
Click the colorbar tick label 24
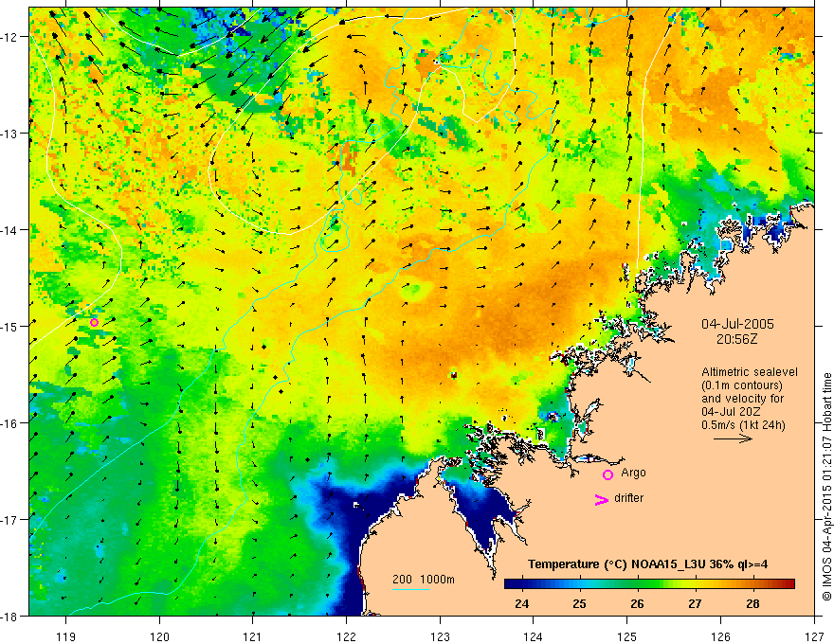pos(522,603)
